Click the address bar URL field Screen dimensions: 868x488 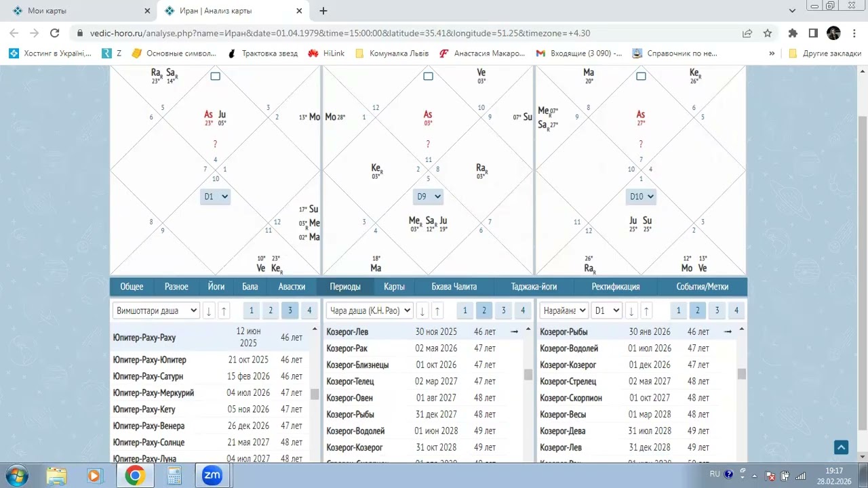tap(407, 33)
